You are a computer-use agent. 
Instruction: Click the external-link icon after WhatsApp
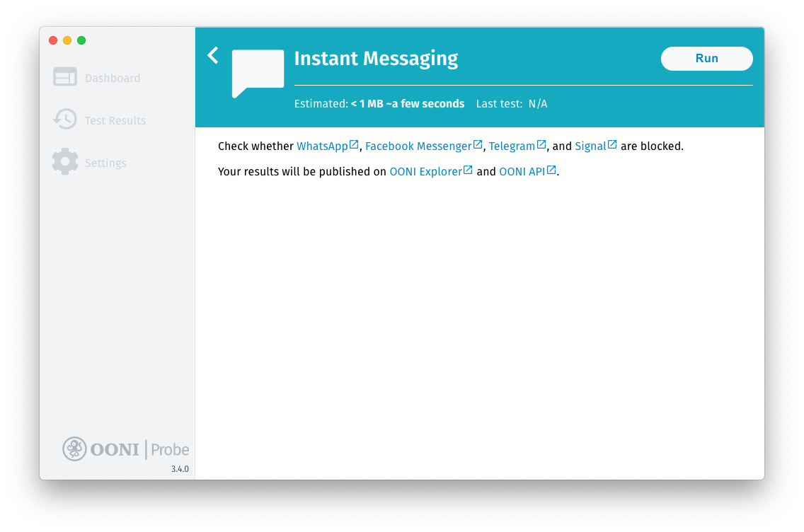[x=355, y=145]
